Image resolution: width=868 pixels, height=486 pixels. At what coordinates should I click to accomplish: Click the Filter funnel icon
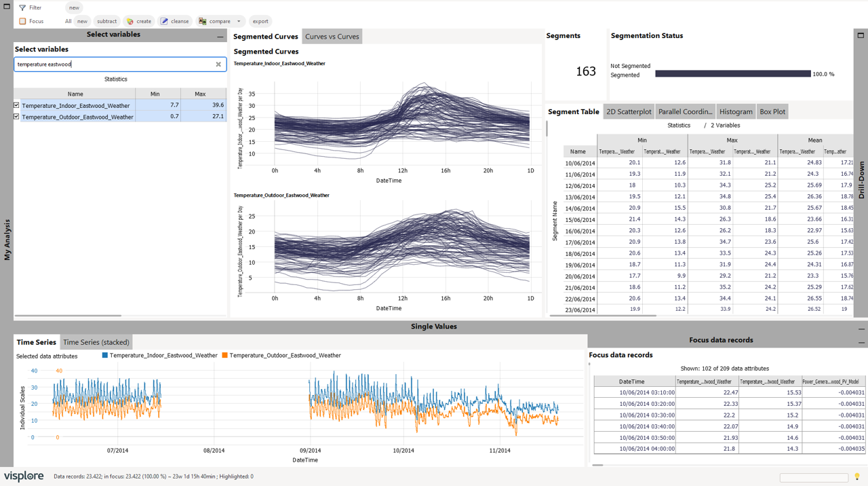tap(22, 7)
